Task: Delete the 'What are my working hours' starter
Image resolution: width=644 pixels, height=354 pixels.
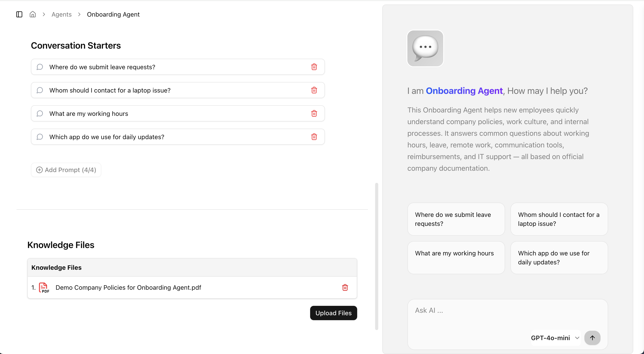Action: tap(314, 113)
